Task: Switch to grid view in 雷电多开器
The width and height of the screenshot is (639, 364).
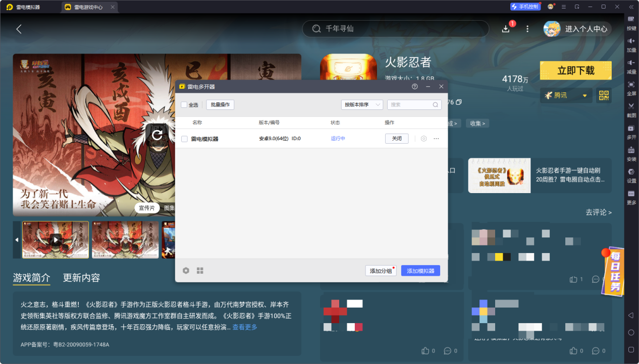Action: click(x=200, y=271)
